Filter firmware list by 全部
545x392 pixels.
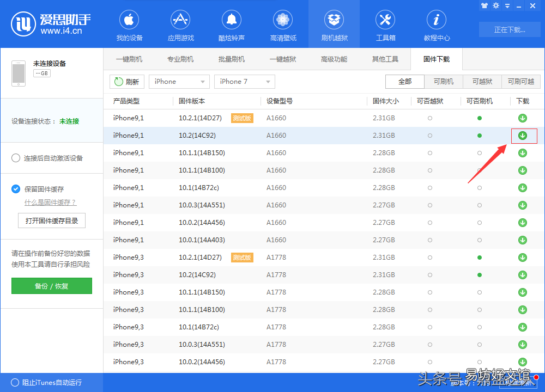pos(405,82)
